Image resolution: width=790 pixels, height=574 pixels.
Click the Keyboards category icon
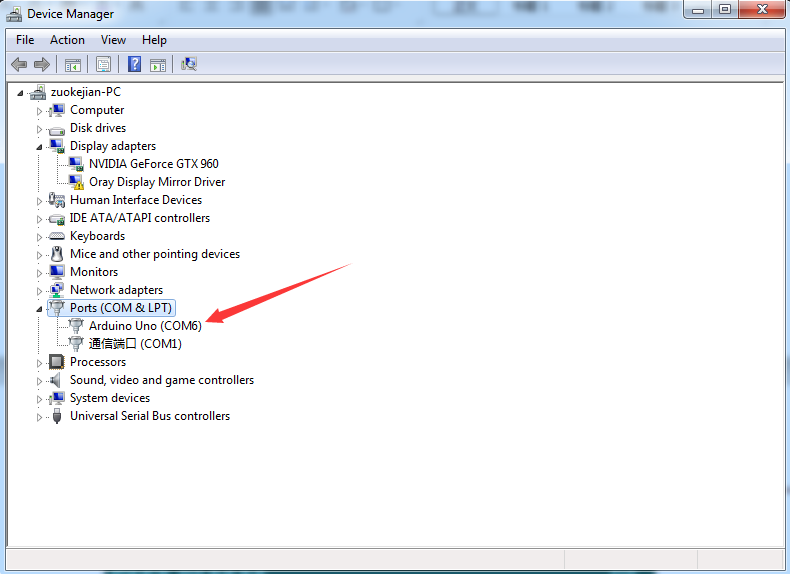pyautogui.click(x=57, y=236)
